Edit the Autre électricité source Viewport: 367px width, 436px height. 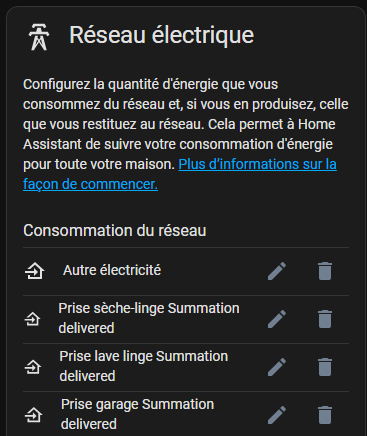click(x=277, y=271)
